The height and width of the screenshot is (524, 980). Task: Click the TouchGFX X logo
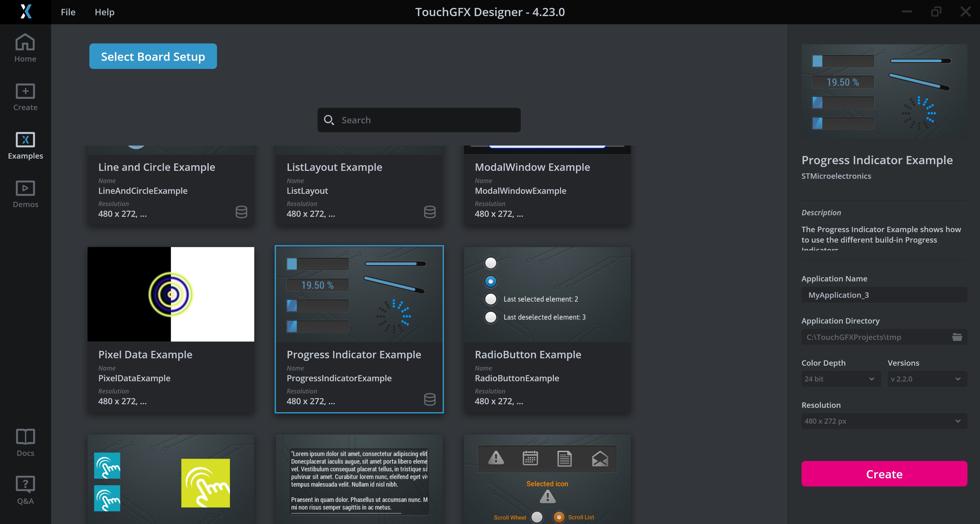click(26, 12)
